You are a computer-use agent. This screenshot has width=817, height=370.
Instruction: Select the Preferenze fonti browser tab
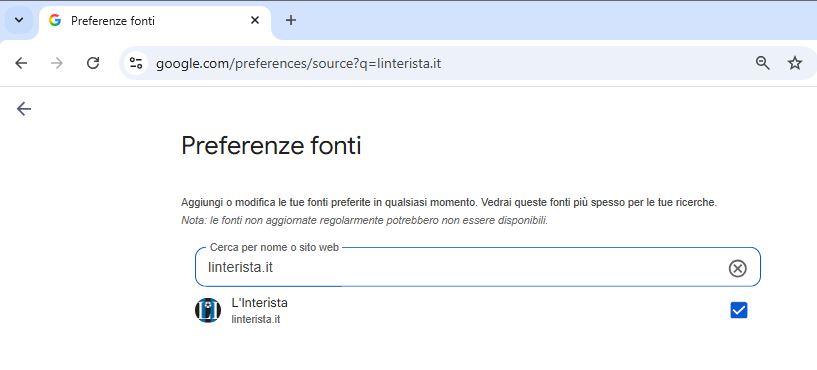[x=155, y=21]
